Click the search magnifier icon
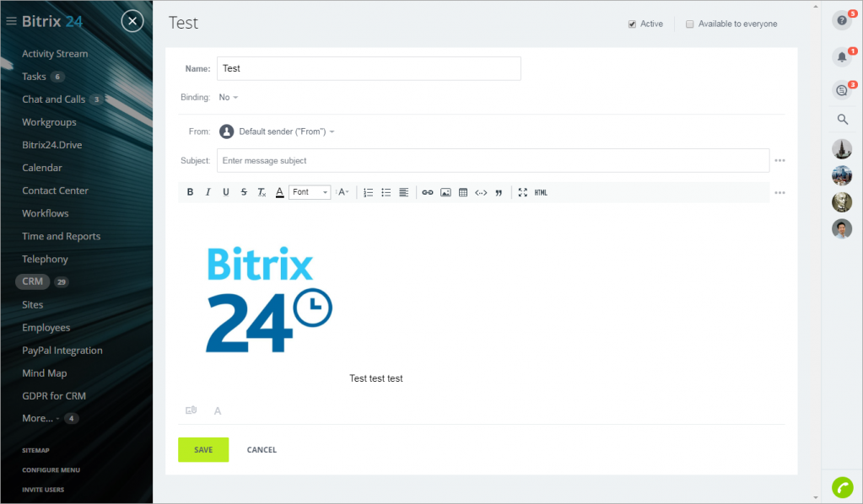This screenshot has height=504, width=863. tap(842, 120)
